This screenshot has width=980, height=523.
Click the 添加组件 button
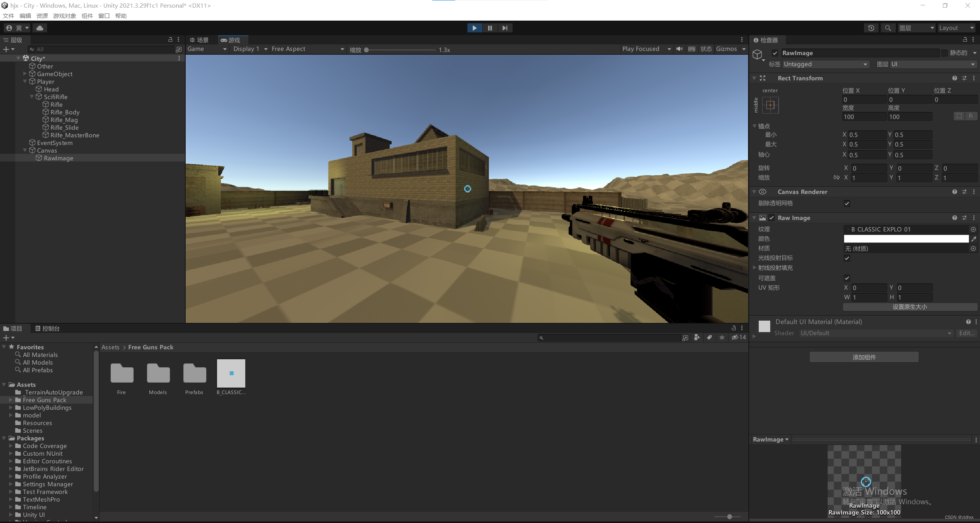pyautogui.click(x=864, y=357)
